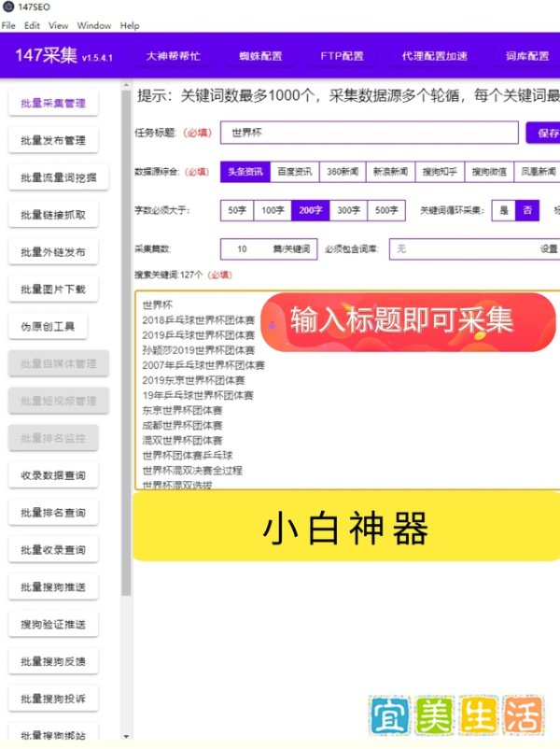
Task: Select 360新闻 data source
Action: point(343,172)
